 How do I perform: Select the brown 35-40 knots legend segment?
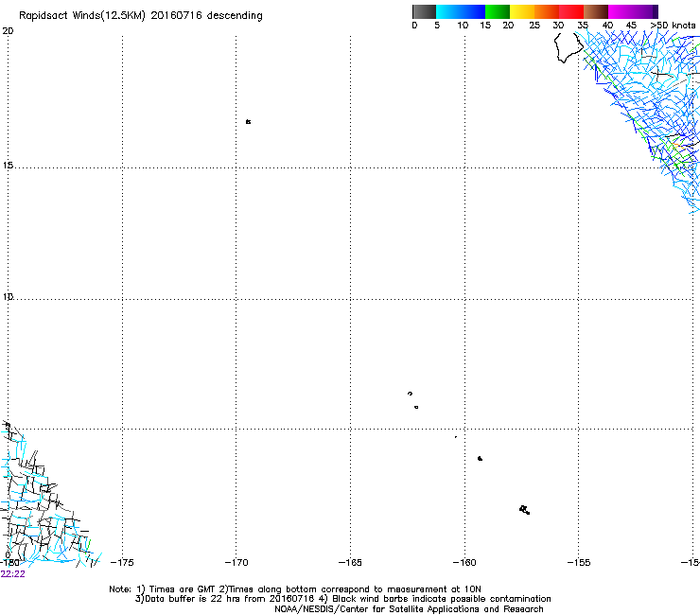point(596,11)
